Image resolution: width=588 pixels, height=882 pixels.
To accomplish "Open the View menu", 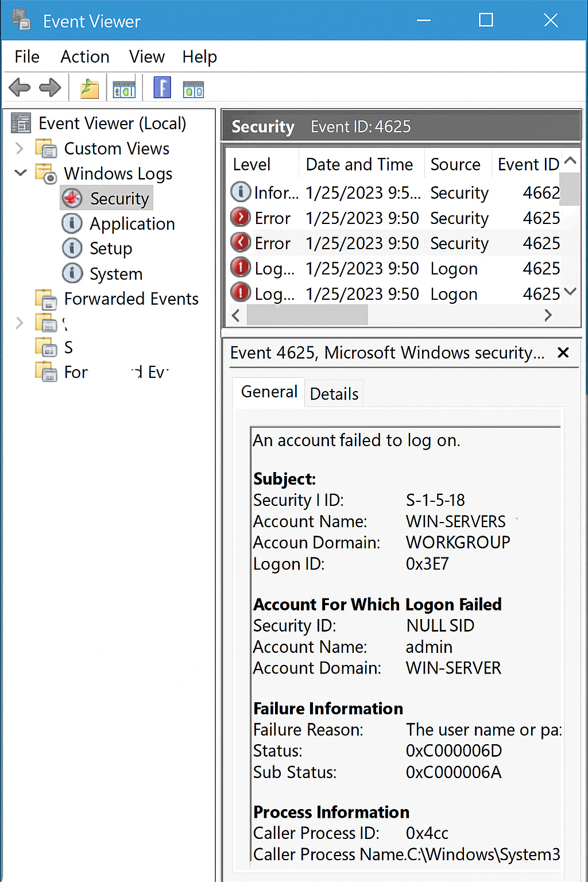I will tap(147, 57).
